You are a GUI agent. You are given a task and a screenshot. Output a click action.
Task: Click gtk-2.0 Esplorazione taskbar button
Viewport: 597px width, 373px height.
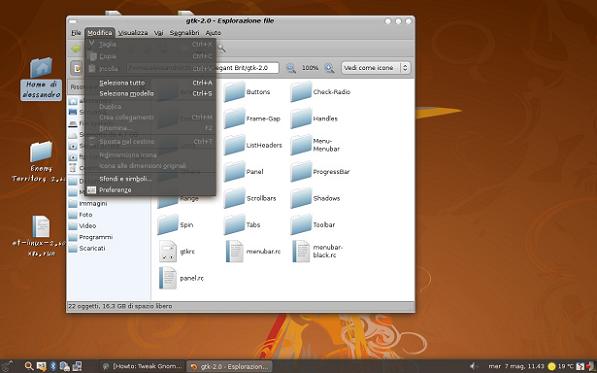click(230, 367)
